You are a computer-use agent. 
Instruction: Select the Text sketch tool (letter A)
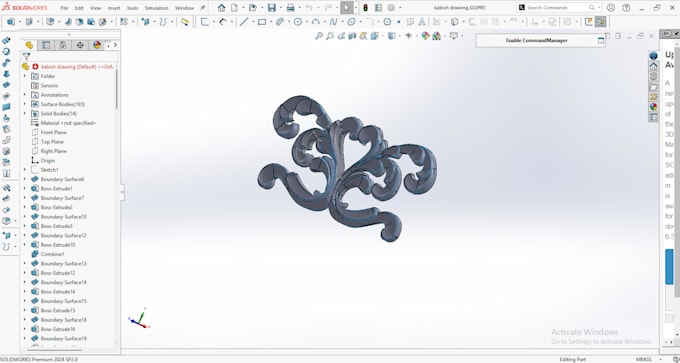point(422,22)
